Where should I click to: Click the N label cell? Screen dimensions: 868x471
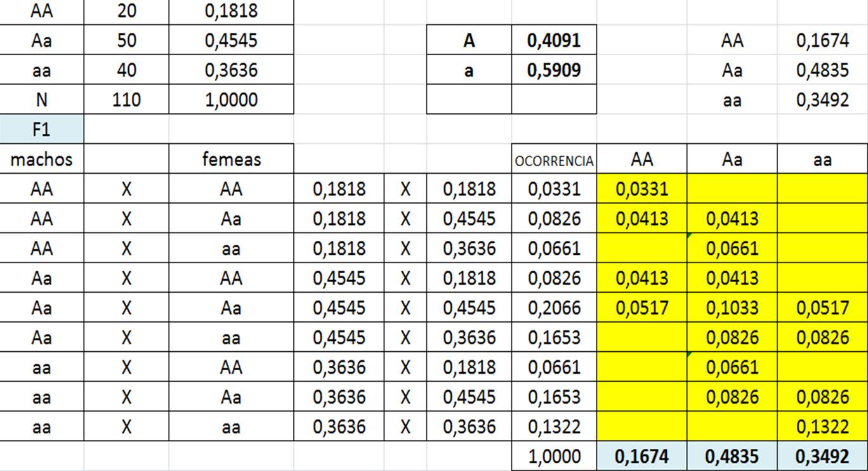tap(42, 100)
